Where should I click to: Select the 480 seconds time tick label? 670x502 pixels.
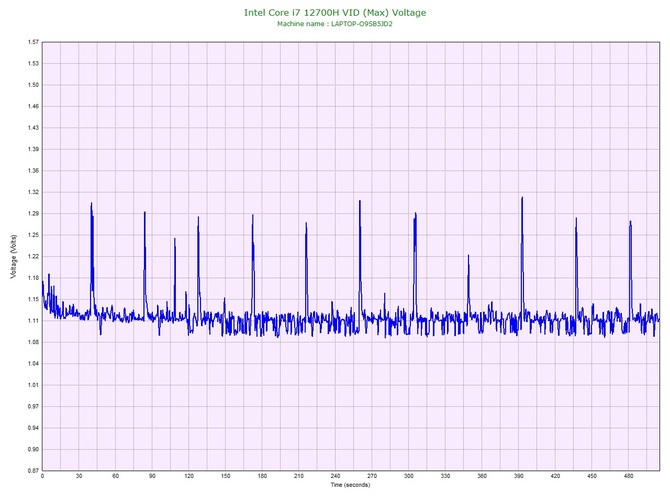pos(629,476)
